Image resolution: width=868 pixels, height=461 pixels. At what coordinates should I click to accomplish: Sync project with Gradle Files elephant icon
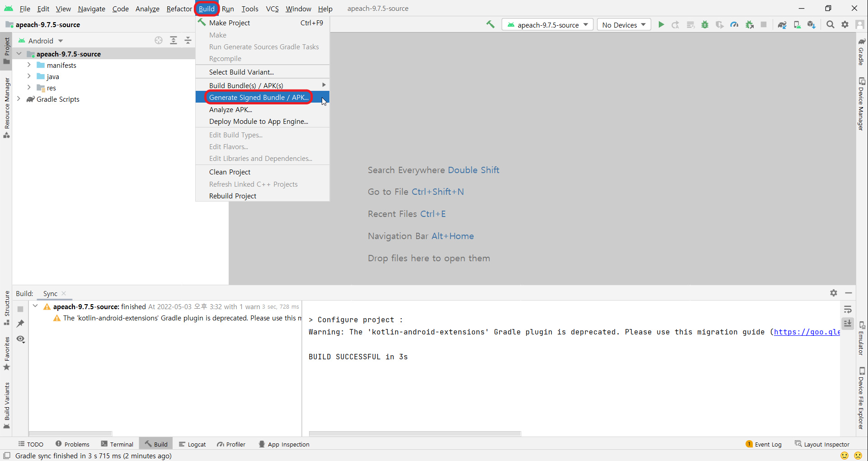point(782,24)
